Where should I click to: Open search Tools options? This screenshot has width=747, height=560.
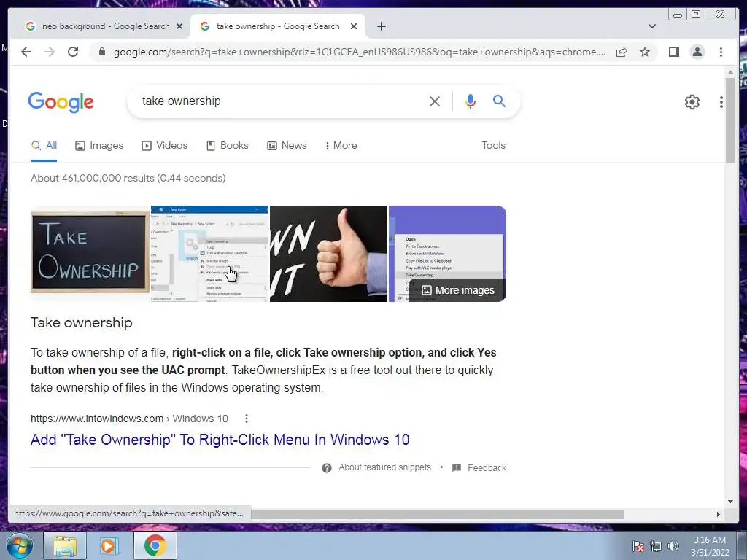point(493,146)
